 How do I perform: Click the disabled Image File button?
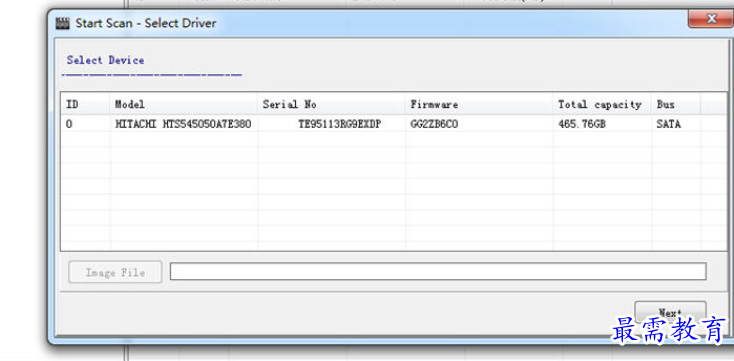pos(115,272)
